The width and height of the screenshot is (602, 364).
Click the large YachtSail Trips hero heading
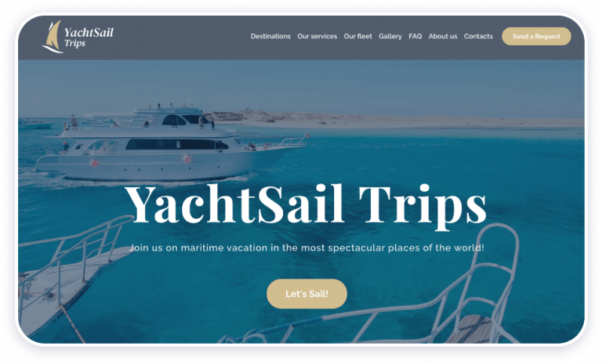(306, 205)
